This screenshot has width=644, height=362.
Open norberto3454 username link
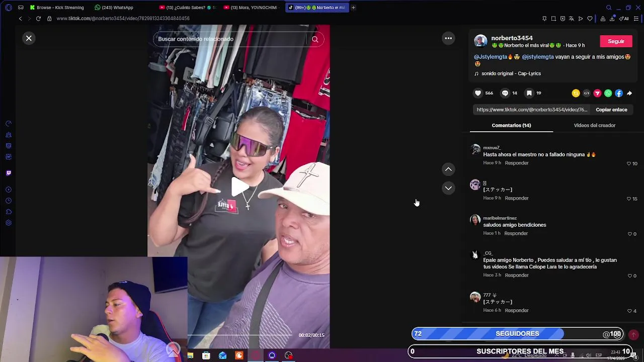click(512, 38)
